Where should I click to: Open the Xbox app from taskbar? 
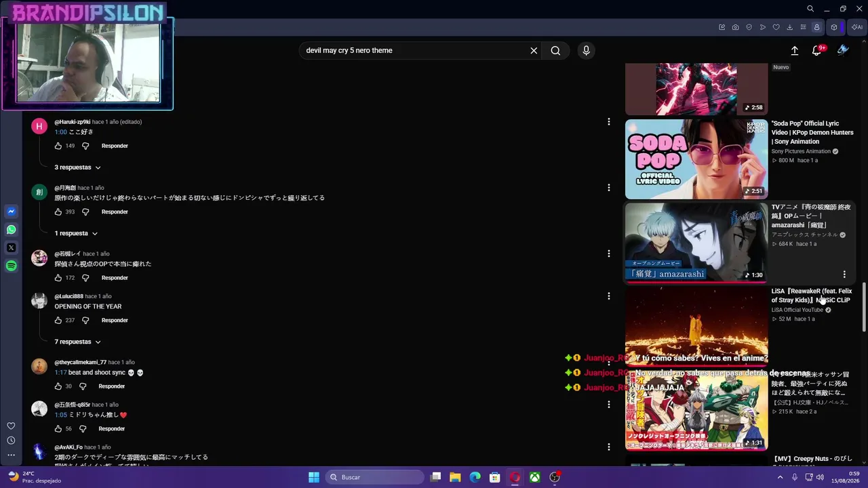tap(535, 477)
